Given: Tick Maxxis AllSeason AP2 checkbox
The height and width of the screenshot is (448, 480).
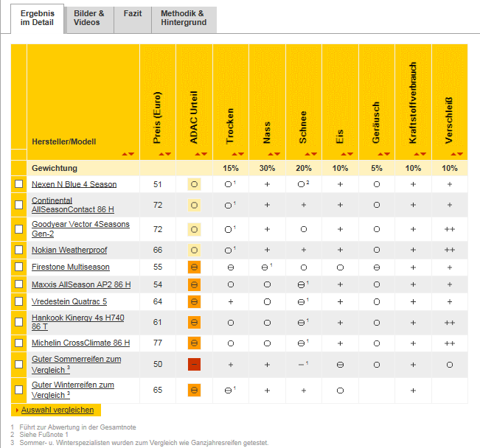Looking at the screenshot, I should pyautogui.click(x=19, y=284).
